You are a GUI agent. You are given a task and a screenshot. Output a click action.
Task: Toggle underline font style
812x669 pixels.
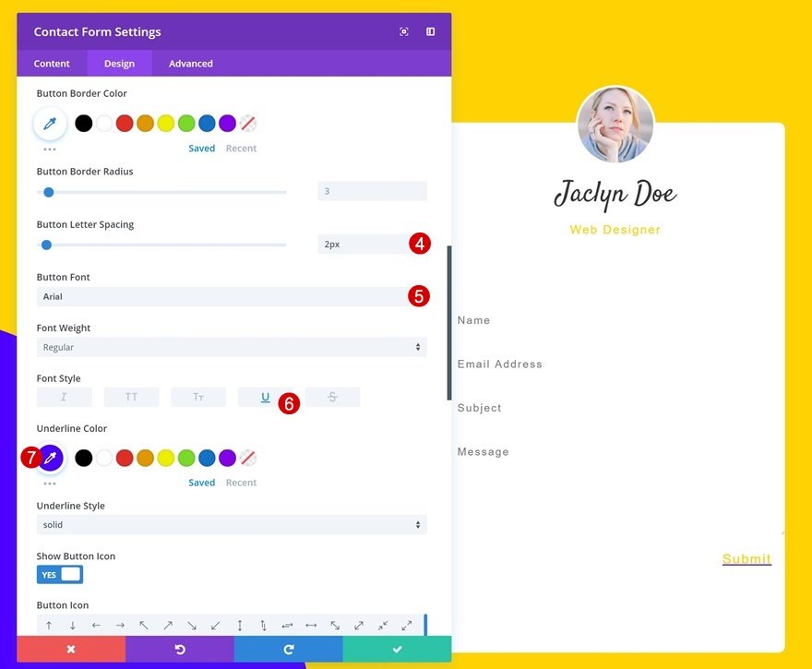pos(265,397)
